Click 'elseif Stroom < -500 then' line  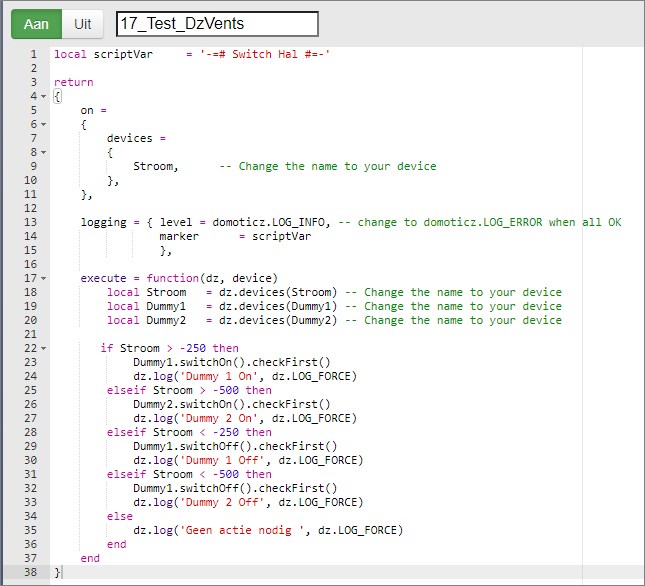(x=189, y=474)
